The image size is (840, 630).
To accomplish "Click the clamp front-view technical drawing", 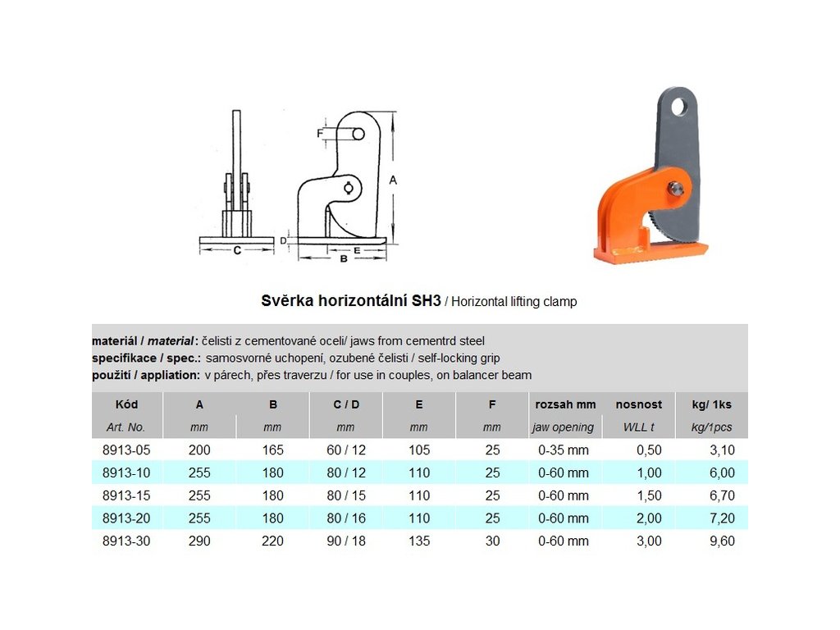I will [236, 182].
